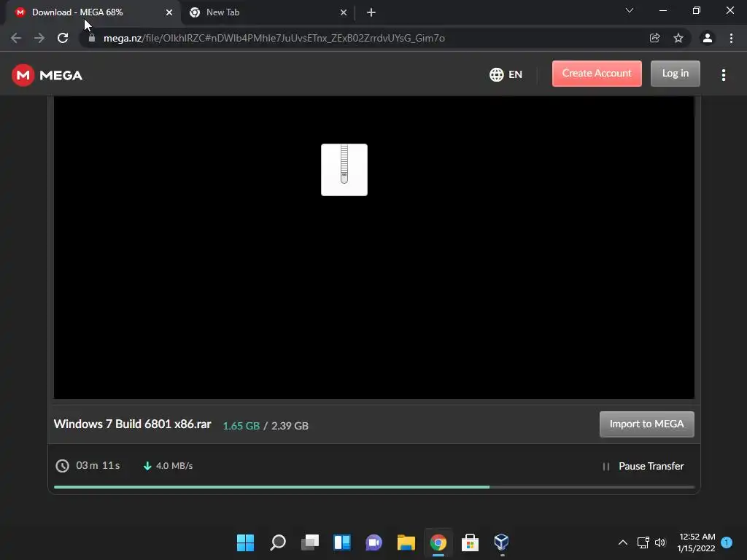747x560 pixels.
Task: Click the site lock security icon
Action: click(92, 38)
